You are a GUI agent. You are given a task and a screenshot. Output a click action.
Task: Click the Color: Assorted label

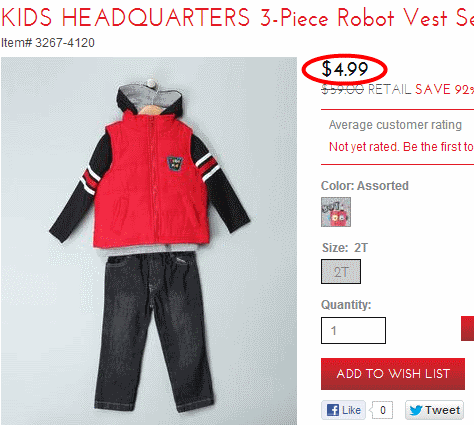(365, 186)
